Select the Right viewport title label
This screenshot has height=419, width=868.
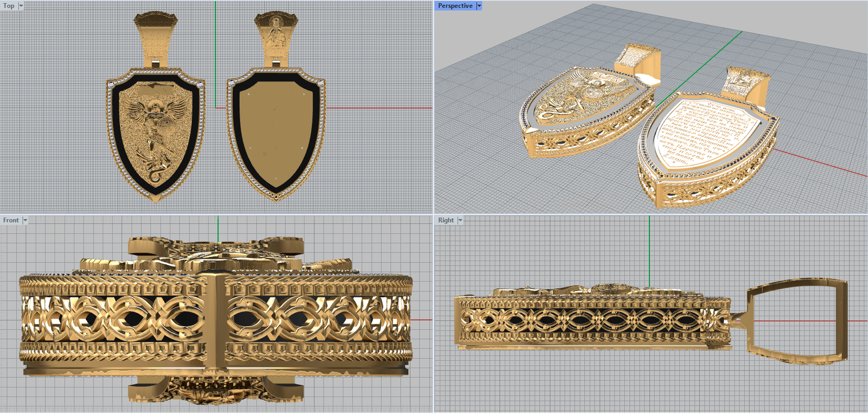pyautogui.click(x=445, y=220)
